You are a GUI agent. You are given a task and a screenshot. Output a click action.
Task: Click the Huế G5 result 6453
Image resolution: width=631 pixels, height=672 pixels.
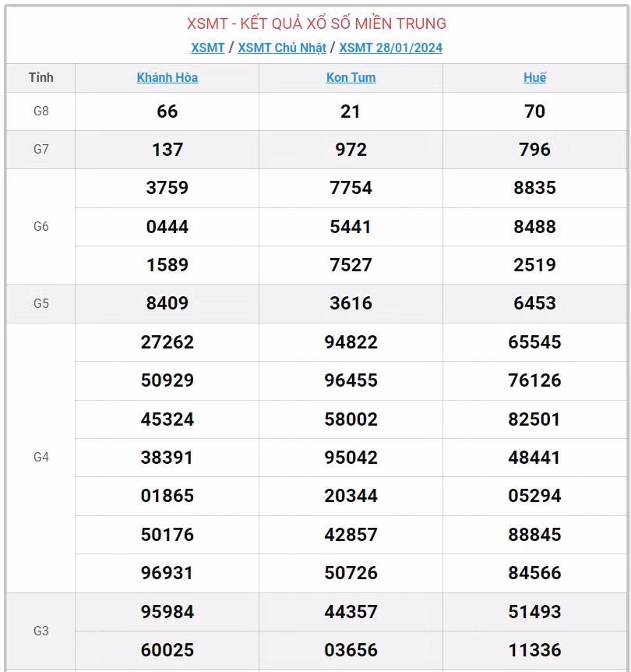(534, 303)
